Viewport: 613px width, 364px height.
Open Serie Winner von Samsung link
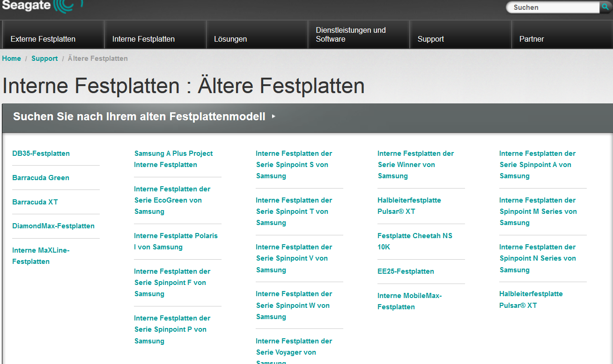point(415,165)
